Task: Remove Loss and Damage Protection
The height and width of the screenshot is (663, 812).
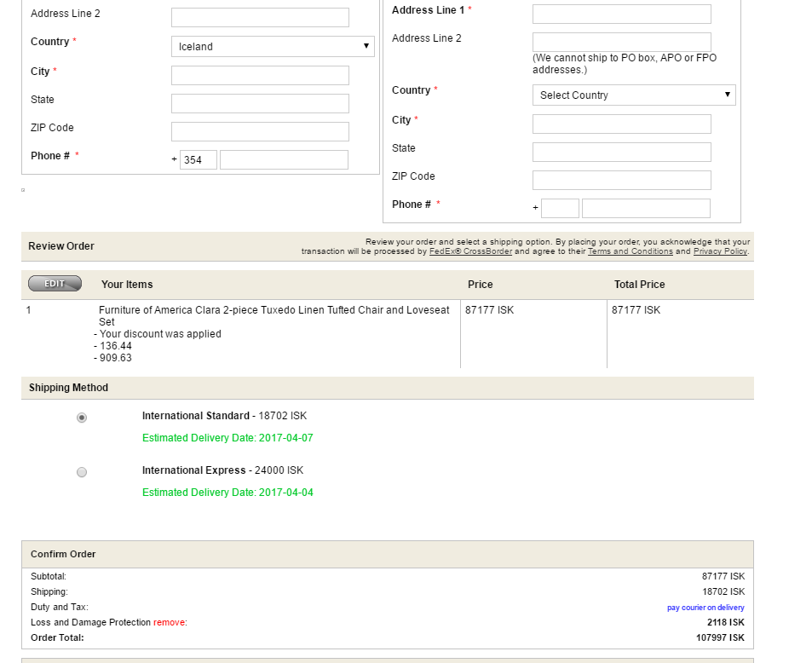Action: (x=169, y=623)
